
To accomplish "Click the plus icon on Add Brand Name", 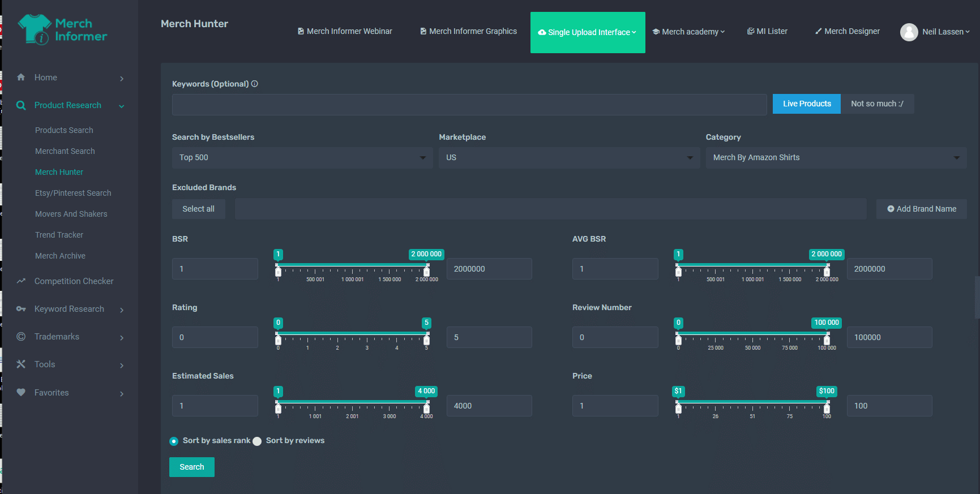I will 891,209.
